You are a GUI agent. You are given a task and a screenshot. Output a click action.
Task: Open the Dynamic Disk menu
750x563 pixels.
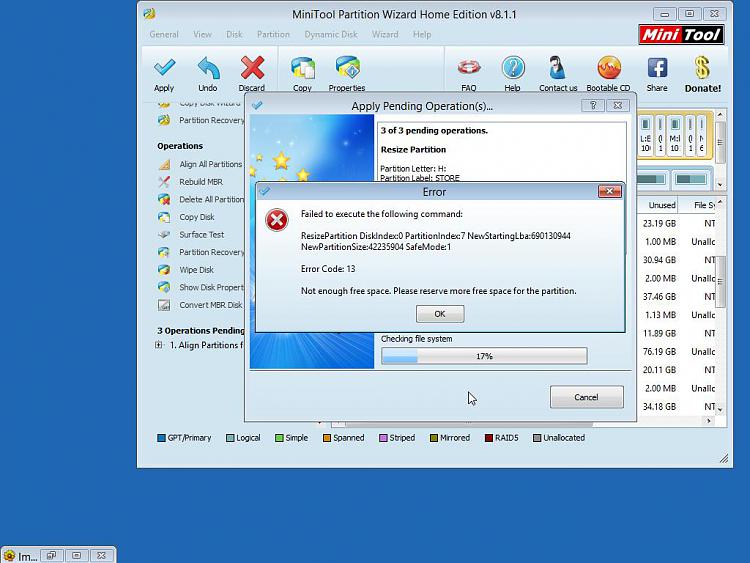point(331,34)
